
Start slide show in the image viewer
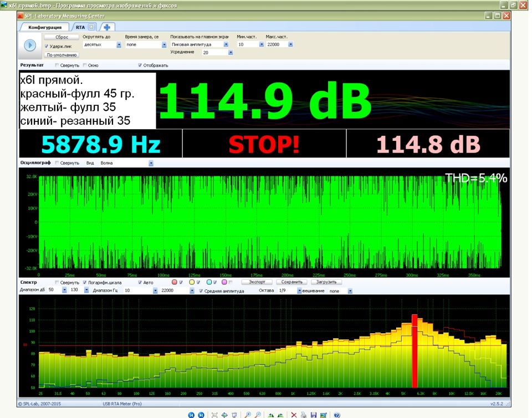click(x=234, y=415)
